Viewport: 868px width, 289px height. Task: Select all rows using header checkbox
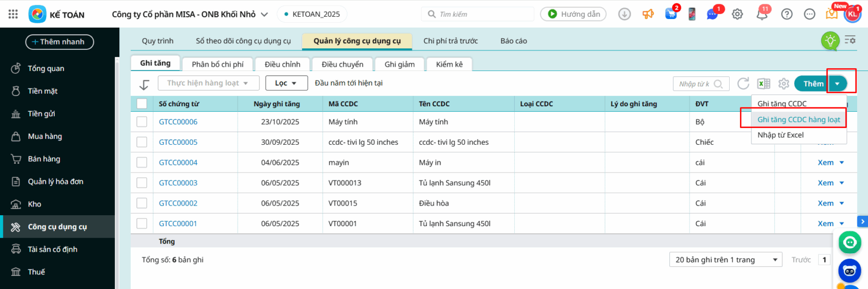(x=142, y=104)
